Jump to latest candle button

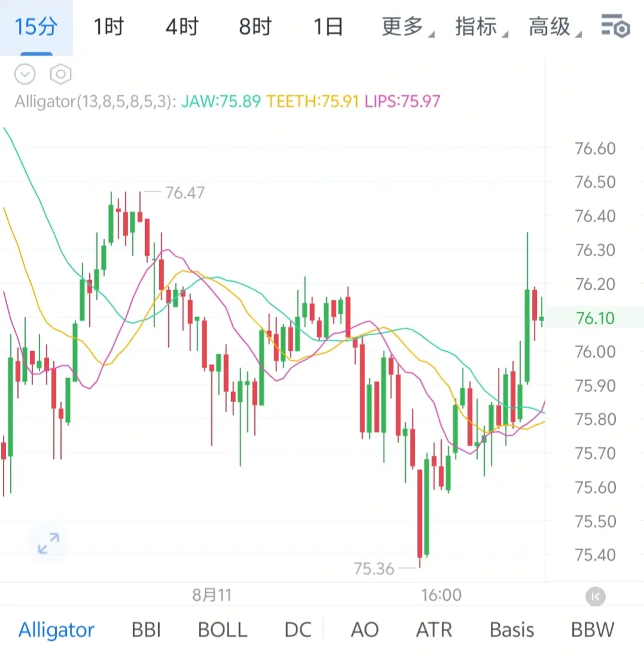(x=596, y=596)
